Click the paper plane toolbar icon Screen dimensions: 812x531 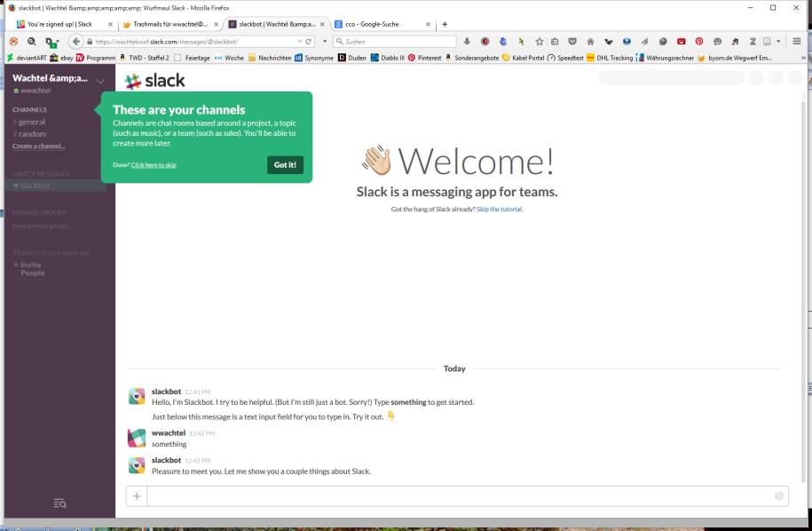(644, 42)
